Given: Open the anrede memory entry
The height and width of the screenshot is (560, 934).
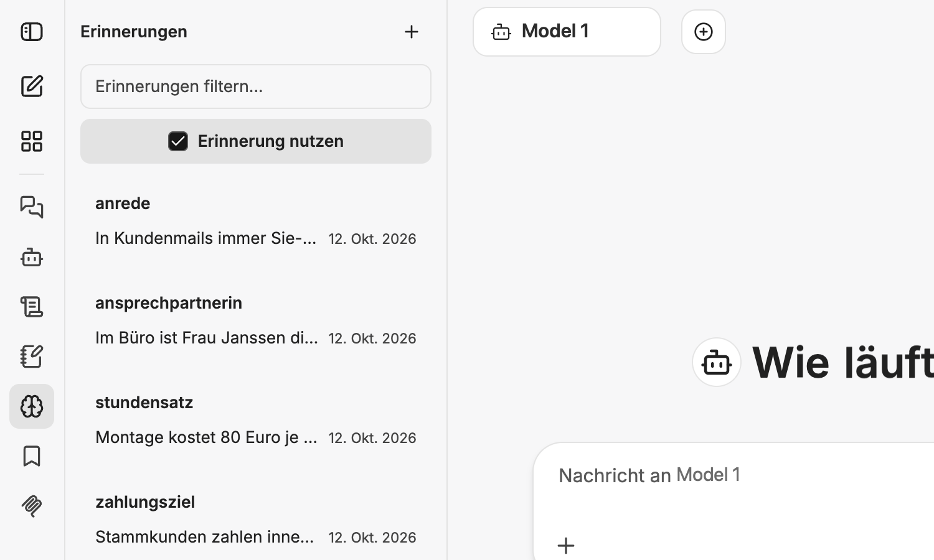Looking at the screenshot, I should pos(256,221).
